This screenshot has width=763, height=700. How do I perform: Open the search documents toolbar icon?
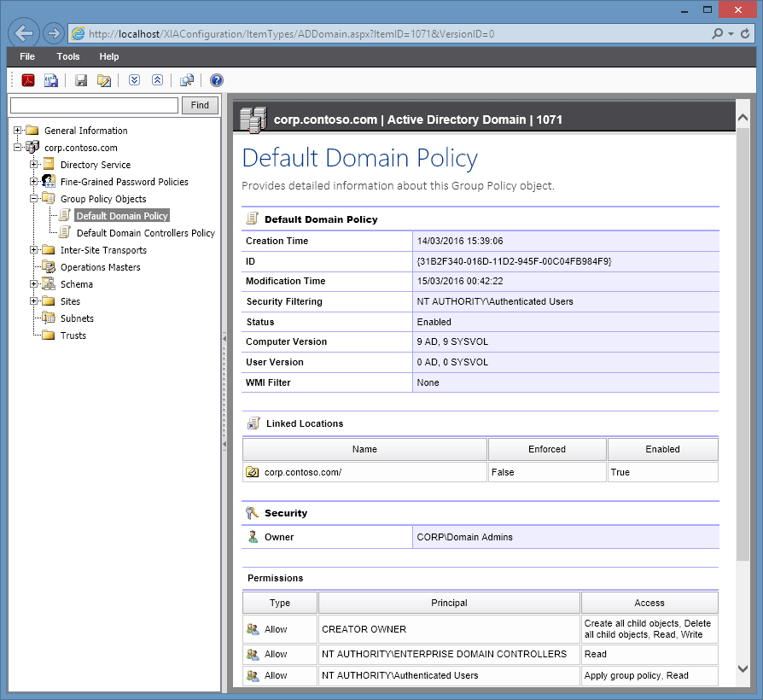click(x=187, y=80)
